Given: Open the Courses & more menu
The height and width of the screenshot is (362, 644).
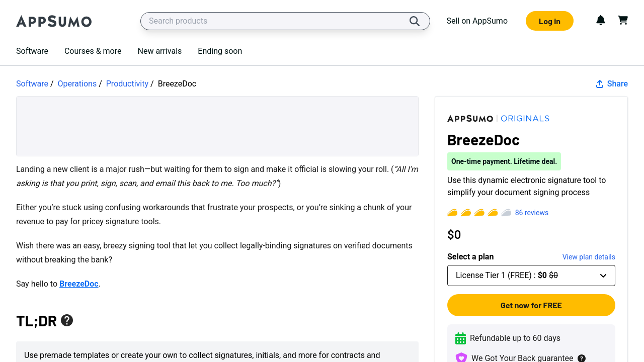Looking at the screenshot, I should click(x=93, y=51).
